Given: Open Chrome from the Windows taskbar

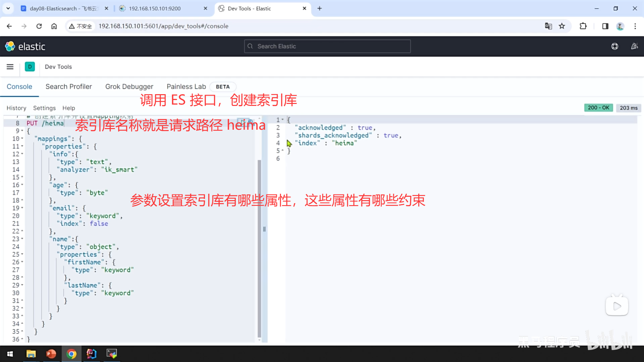Looking at the screenshot, I should point(71,354).
